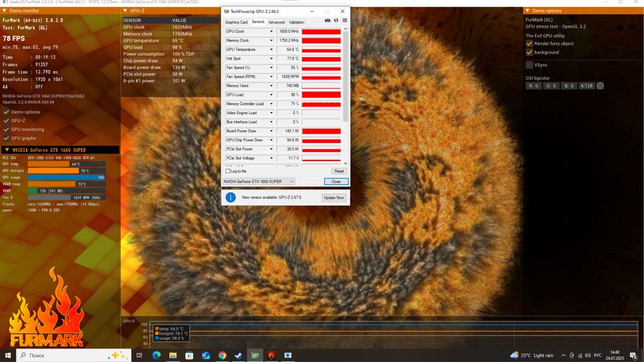The height and width of the screenshot is (362, 644).
Task: Open the Windows Start menu
Action: click(x=8, y=355)
